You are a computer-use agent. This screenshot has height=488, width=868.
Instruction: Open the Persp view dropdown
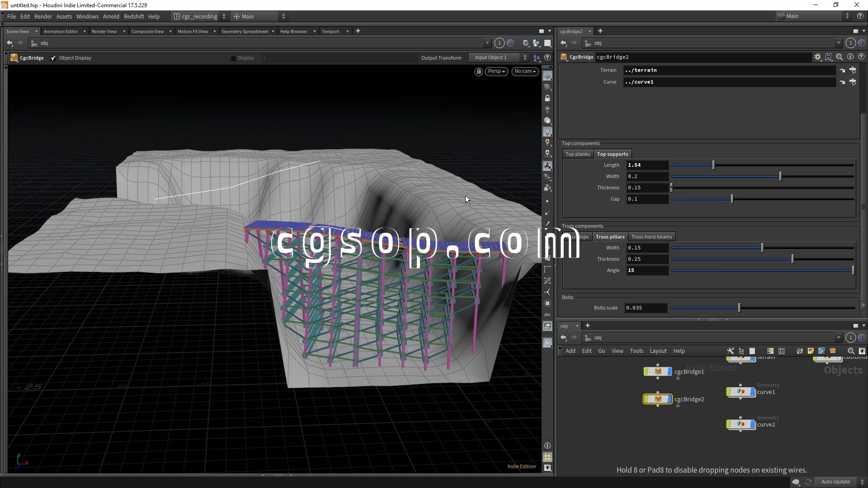click(496, 71)
